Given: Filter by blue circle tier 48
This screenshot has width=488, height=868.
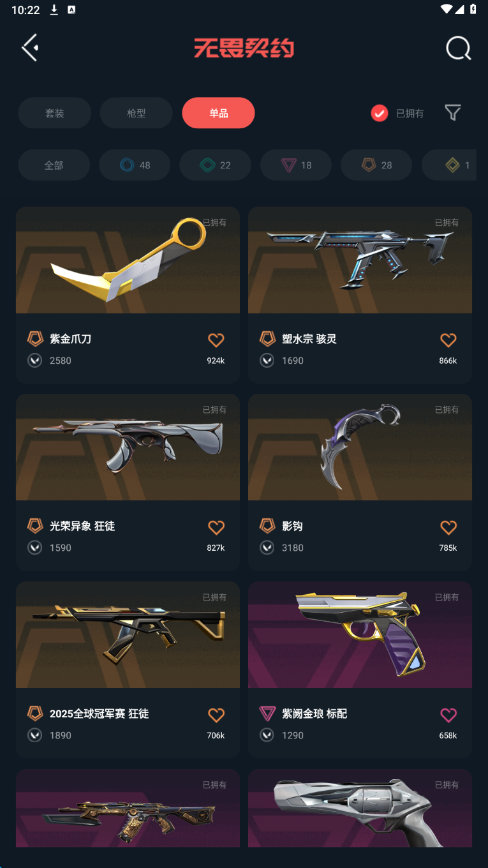Looking at the screenshot, I should (135, 165).
